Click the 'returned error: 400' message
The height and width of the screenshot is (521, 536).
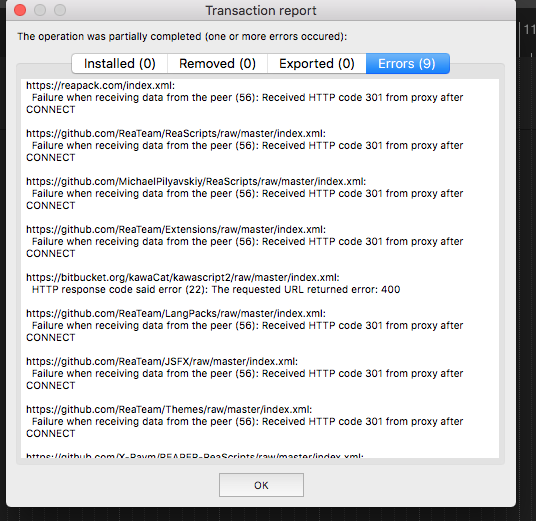216,290
